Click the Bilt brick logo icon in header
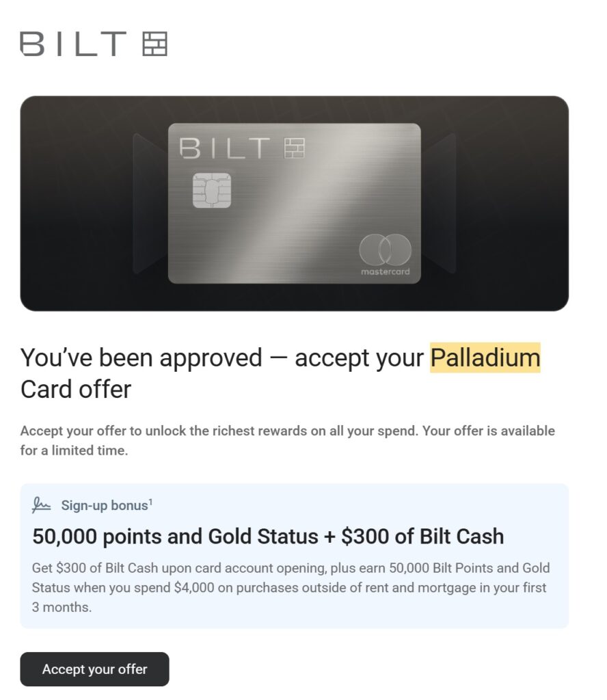The image size is (607, 700). tap(154, 43)
